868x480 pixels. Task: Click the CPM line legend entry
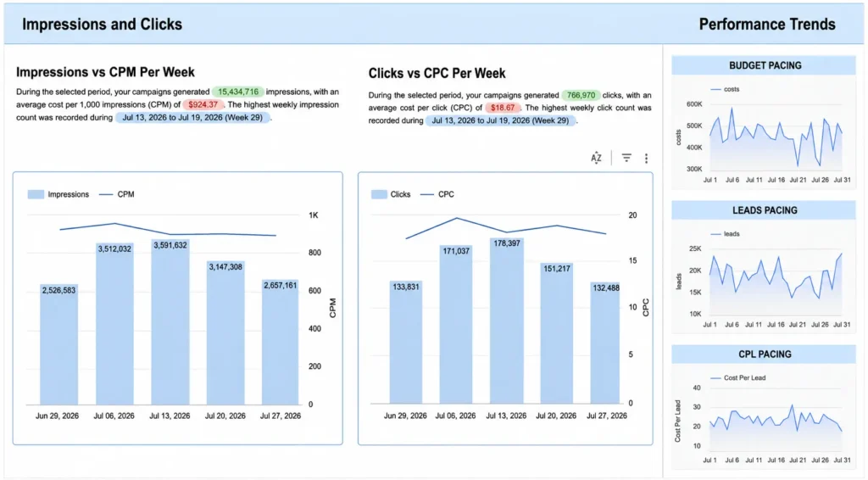pos(117,194)
